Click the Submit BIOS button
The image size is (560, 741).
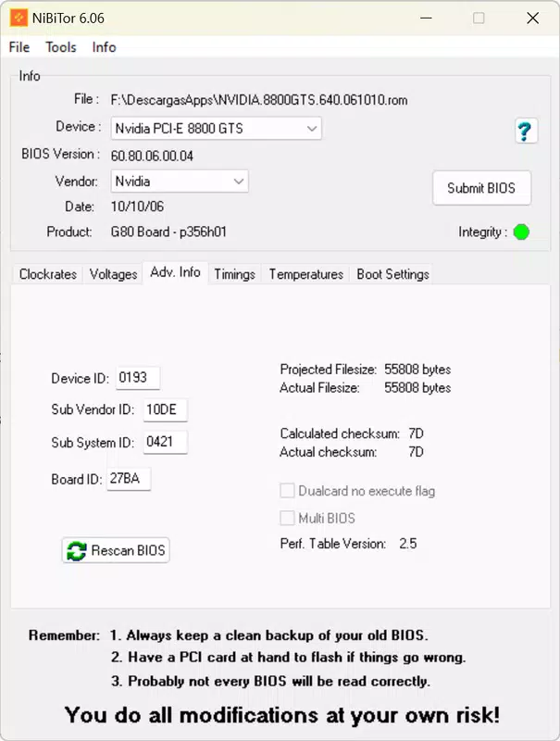click(x=481, y=188)
